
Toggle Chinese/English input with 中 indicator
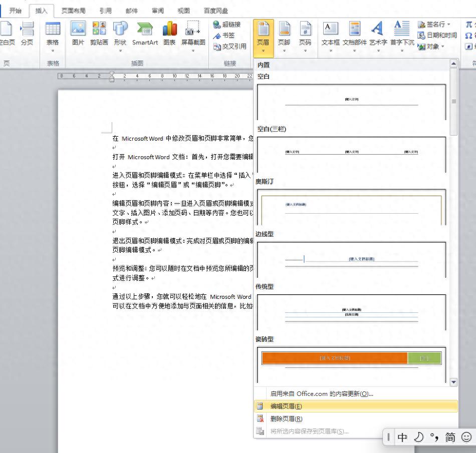point(402,437)
